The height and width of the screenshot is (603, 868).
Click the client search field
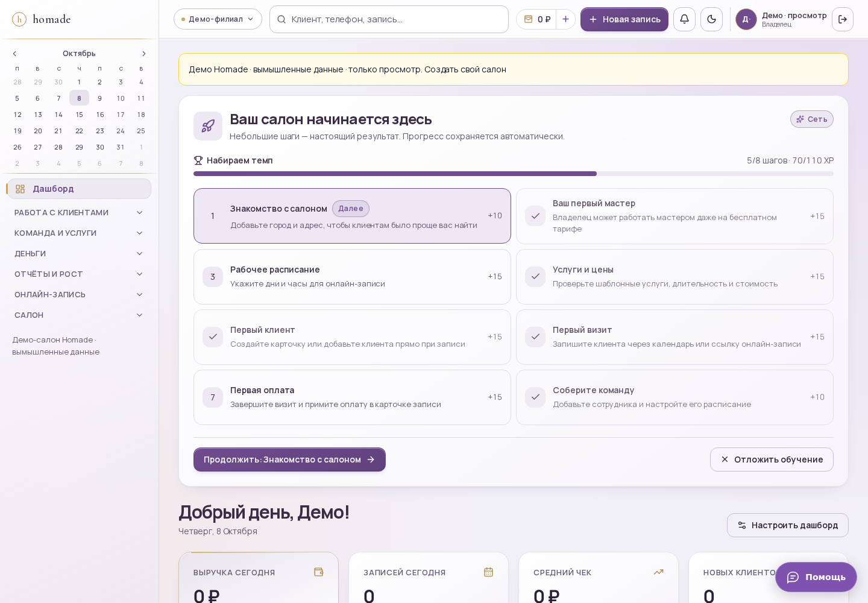click(x=389, y=19)
